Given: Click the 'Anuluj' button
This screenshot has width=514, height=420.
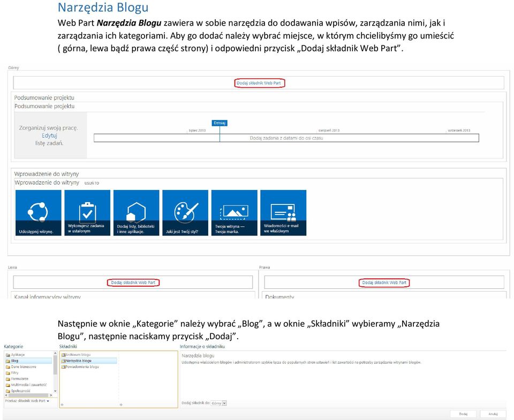Looking at the screenshot, I should 493,414.
